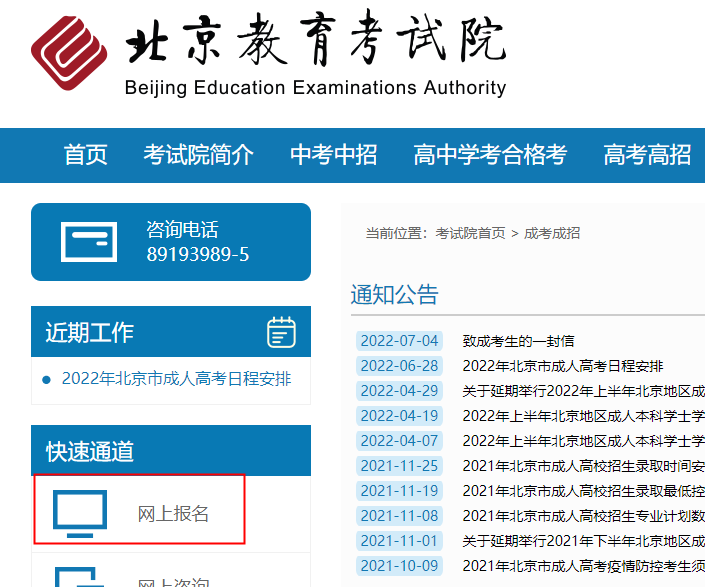Click the partially visible 网上咨询 monitor icon

(x=79, y=577)
